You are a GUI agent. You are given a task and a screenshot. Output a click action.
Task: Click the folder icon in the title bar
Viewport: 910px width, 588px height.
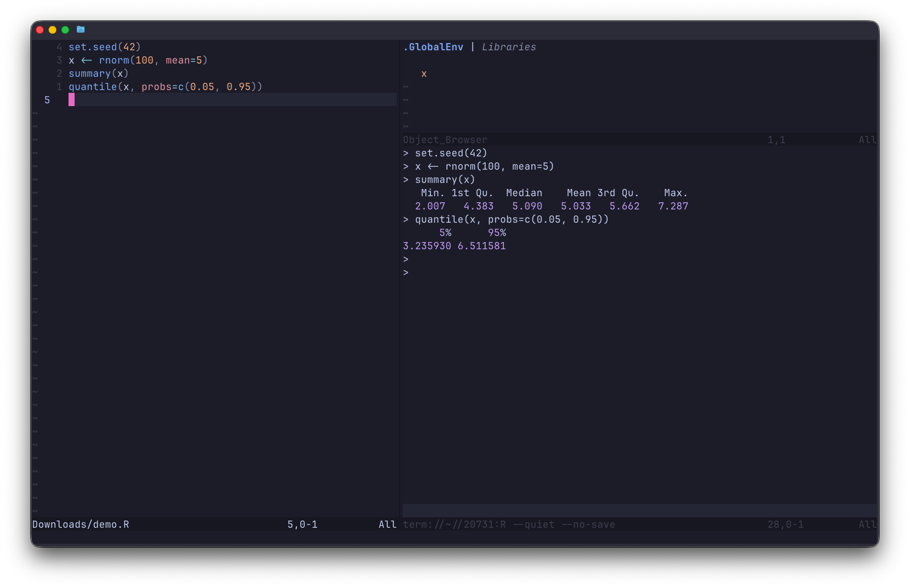81,29
